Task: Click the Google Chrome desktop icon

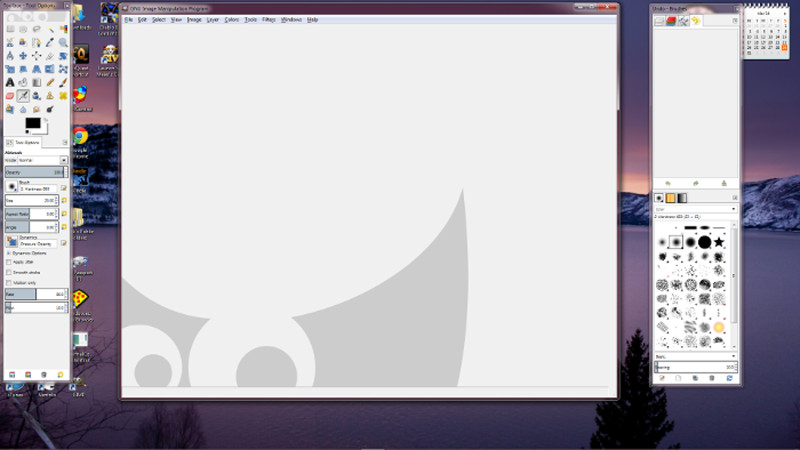Action: point(79,136)
